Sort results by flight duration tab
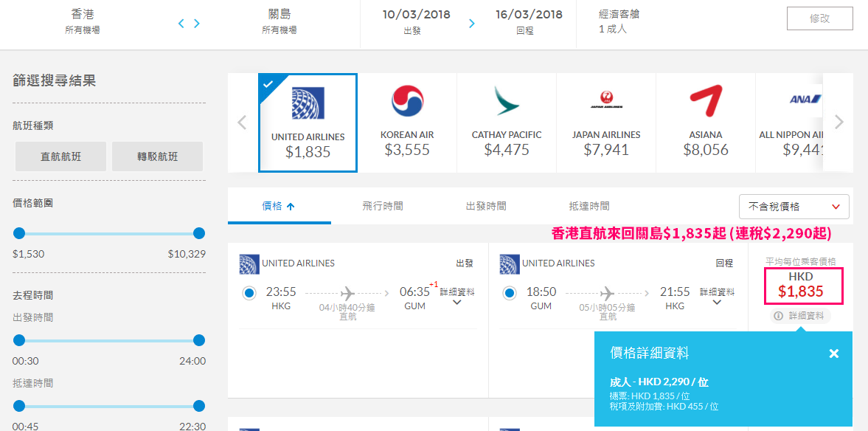868x431 pixels. point(383,207)
